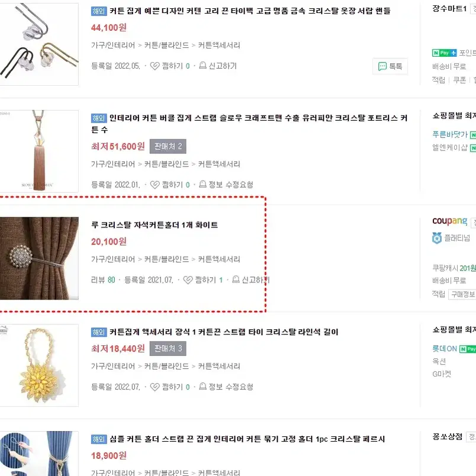The image size is (476, 476).
Task: Click the heart 찜하기 icon on the 18,440원 item
Action: (x=155, y=387)
